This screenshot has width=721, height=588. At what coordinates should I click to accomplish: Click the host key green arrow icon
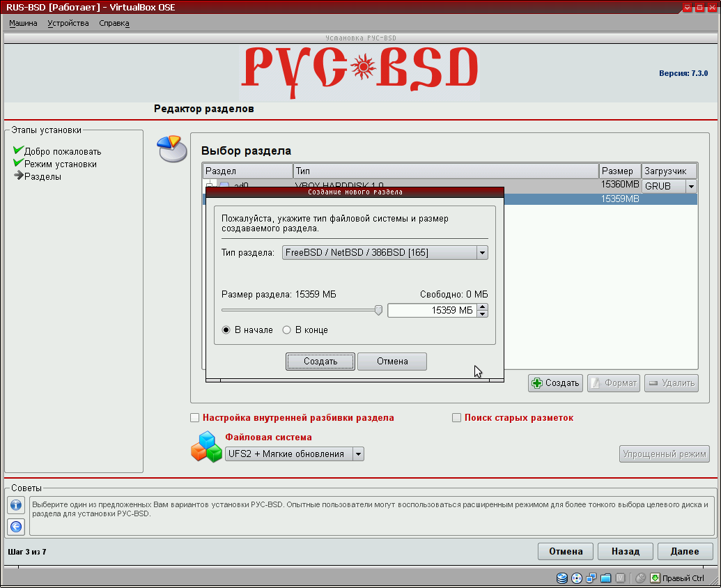[655, 578]
